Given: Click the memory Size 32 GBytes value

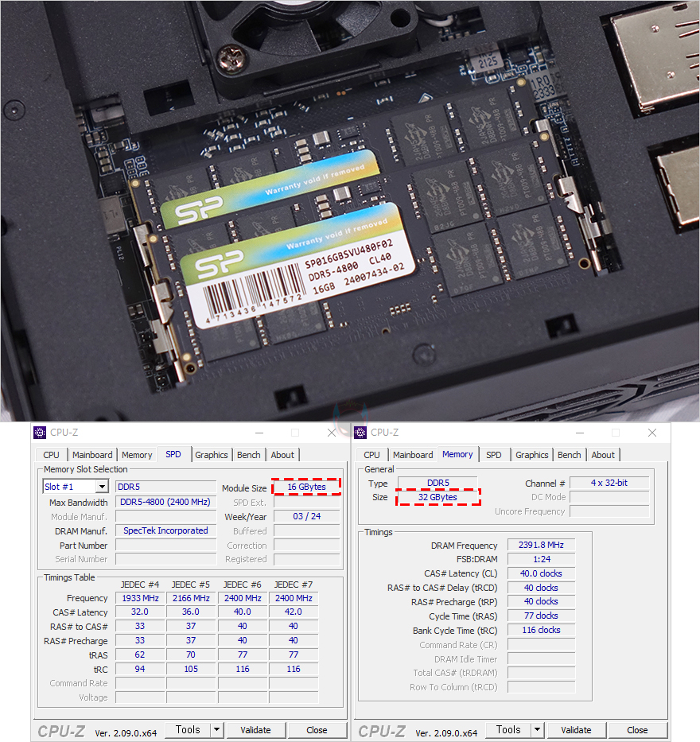Looking at the screenshot, I should (x=437, y=497).
